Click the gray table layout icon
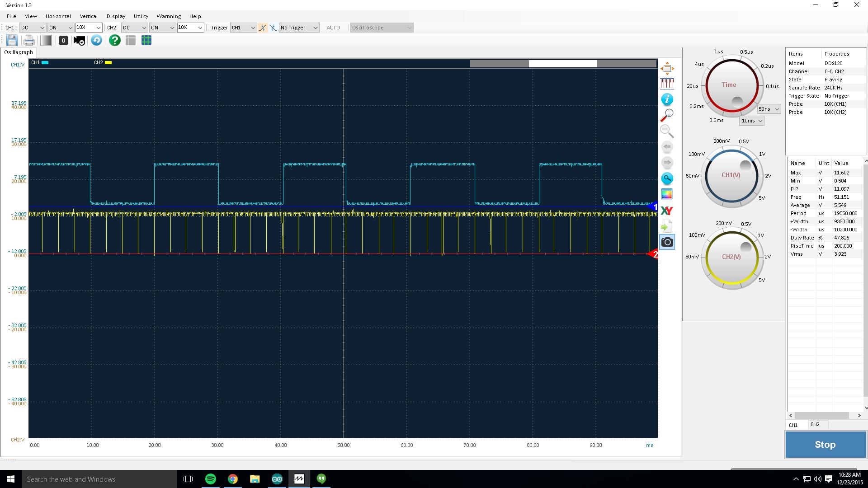This screenshot has height=488, width=868. pyautogui.click(x=131, y=41)
